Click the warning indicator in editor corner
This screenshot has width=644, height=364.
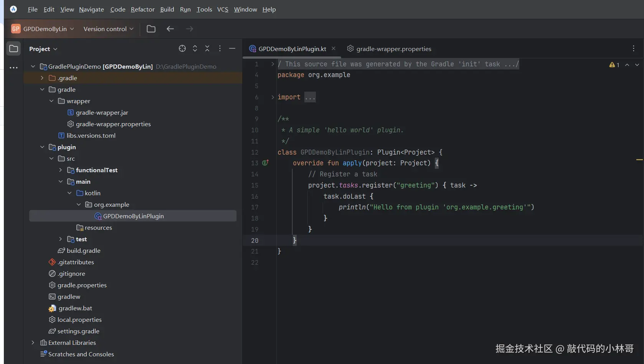coord(614,65)
